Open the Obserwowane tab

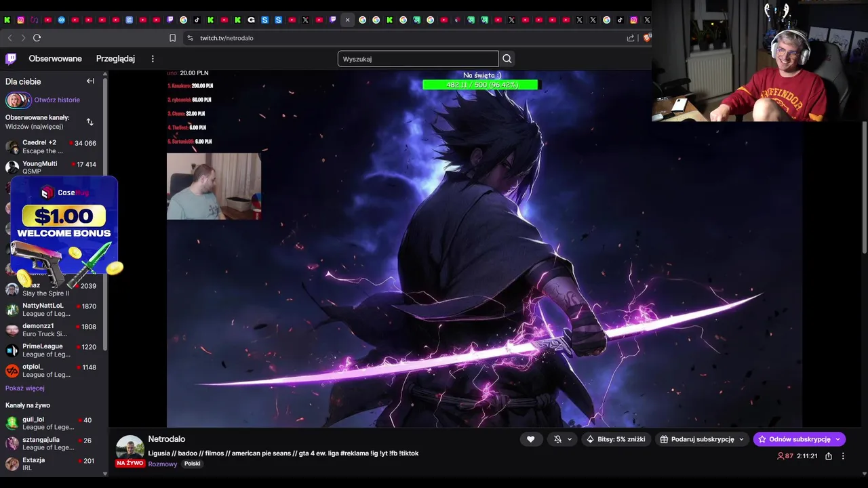tap(55, 59)
